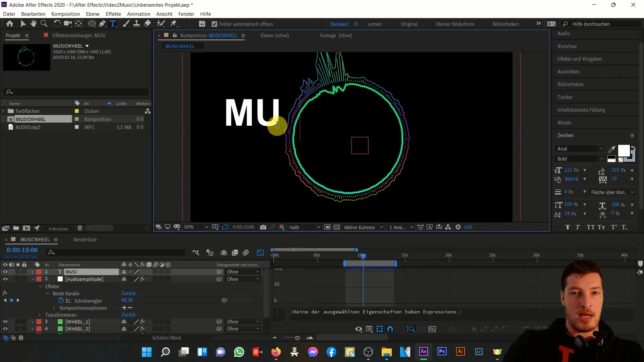This screenshot has height=362, width=644.
Task: Hide the WHEEL_2 layer eye
Action: [5, 329]
